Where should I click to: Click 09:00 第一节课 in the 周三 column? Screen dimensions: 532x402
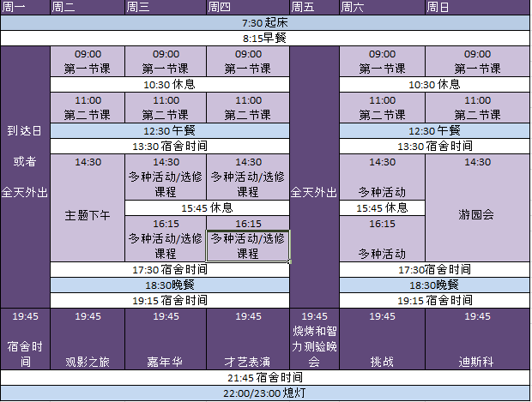(166, 62)
